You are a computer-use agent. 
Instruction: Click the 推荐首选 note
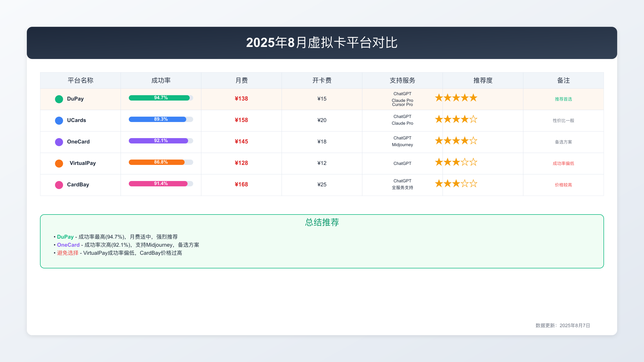pos(563,99)
